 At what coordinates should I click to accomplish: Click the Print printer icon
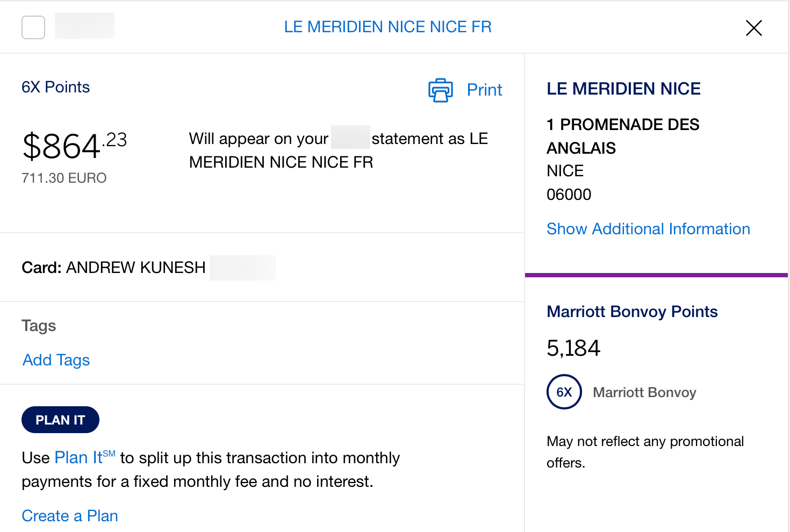point(440,90)
